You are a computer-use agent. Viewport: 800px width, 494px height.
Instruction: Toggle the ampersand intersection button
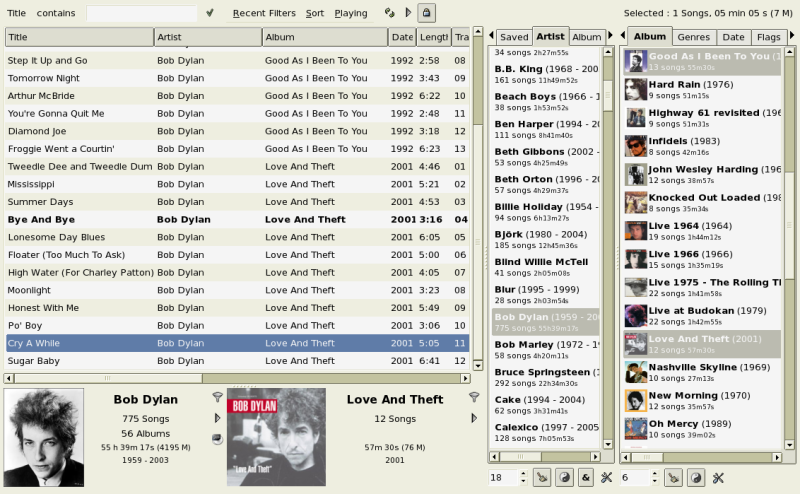[x=586, y=478]
